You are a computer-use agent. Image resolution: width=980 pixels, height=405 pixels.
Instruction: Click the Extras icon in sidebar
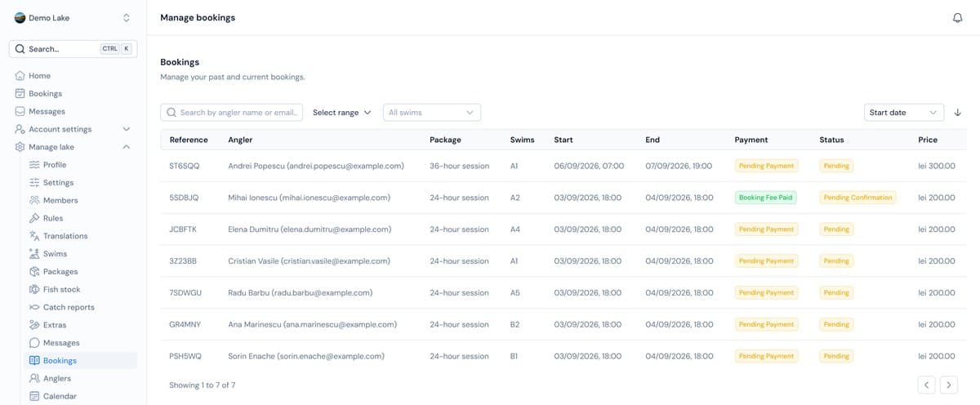(34, 325)
